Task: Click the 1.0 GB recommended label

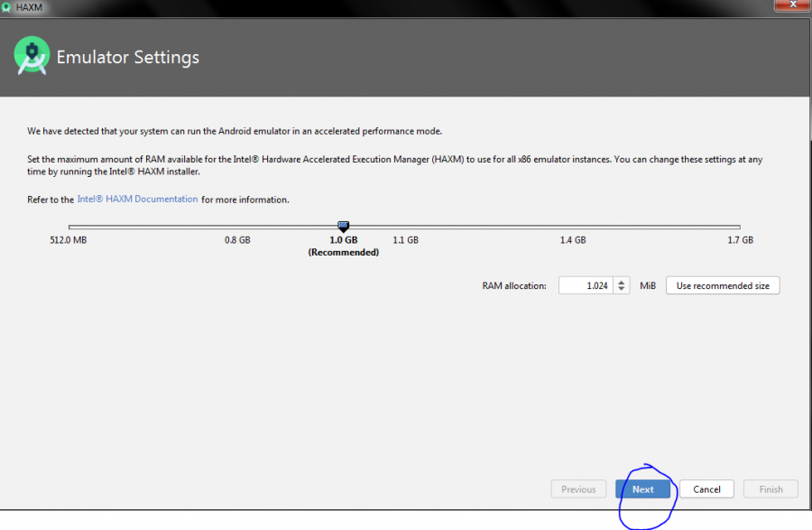Action: 344,246
